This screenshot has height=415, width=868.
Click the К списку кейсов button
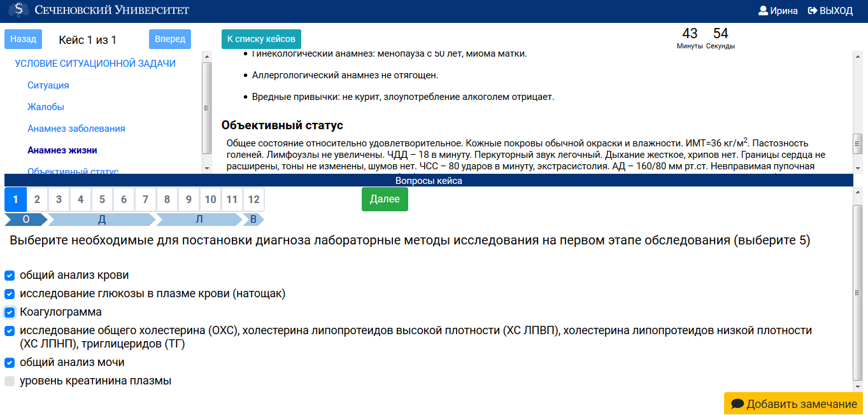click(x=261, y=38)
